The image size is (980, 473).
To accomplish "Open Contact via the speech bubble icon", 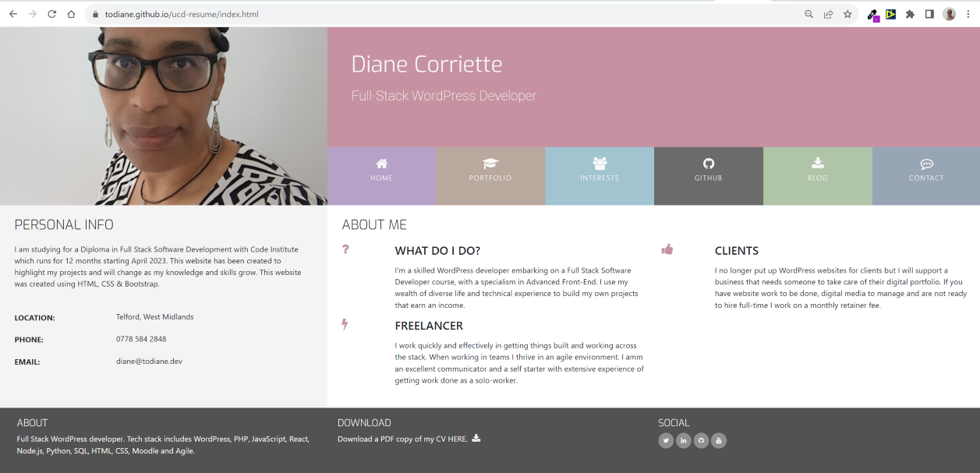I will [926, 164].
